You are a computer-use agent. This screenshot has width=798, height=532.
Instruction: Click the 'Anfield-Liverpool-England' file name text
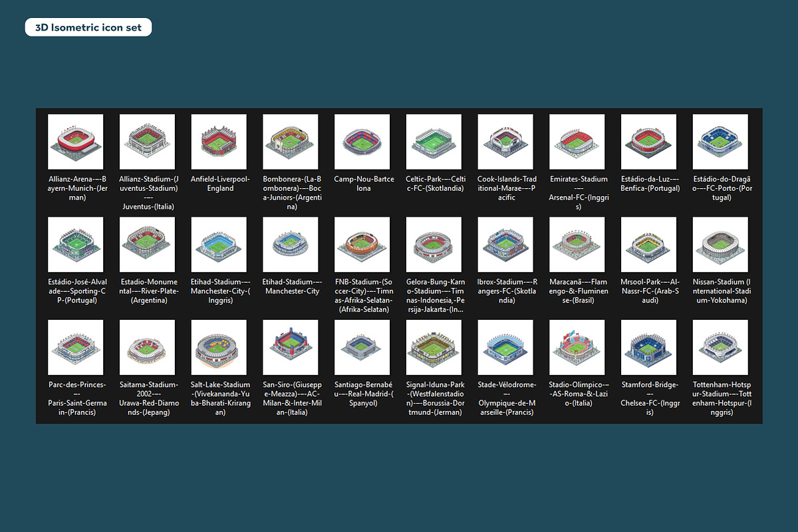(x=219, y=184)
